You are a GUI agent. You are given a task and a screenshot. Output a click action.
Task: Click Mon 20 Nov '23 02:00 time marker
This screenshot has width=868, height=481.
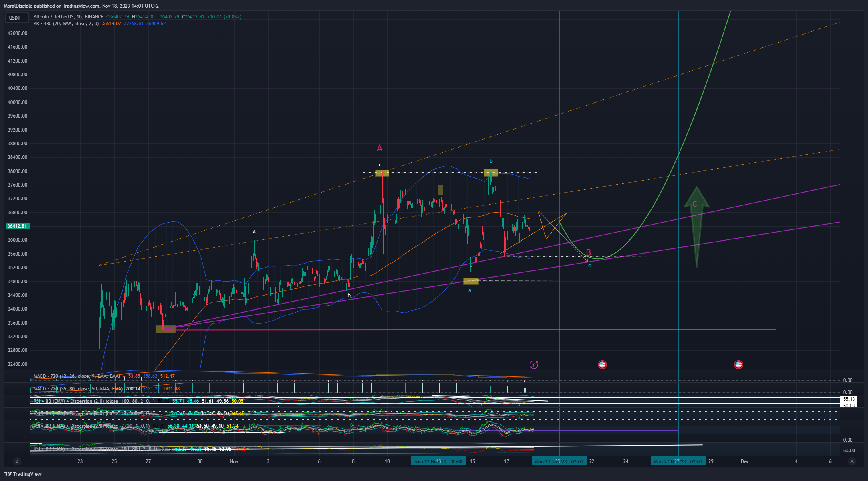[x=559, y=461]
